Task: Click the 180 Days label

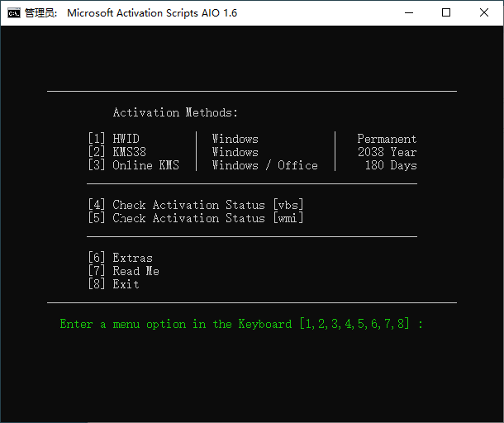Action: [390, 165]
